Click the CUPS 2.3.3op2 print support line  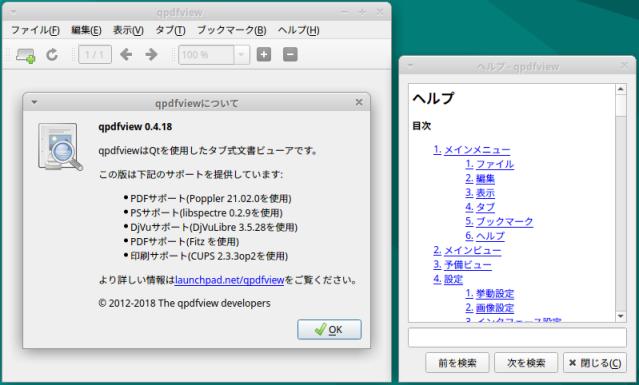209,256
